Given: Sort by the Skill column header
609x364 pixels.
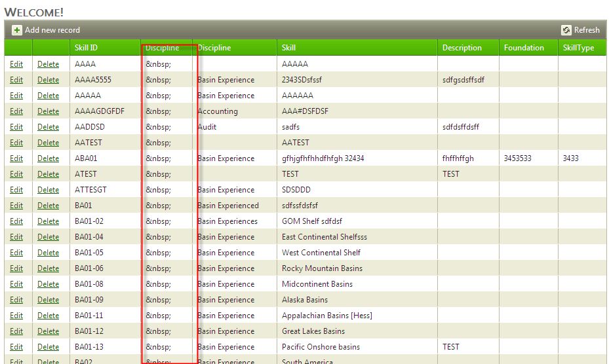Looking at the screenshot, I should coord(288,47).
